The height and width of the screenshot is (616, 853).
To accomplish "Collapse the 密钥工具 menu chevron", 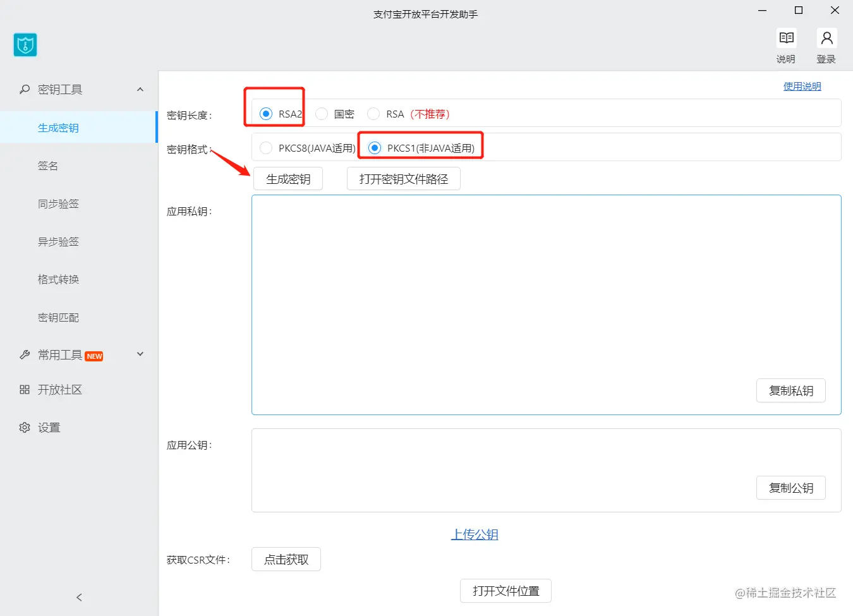I will (140, 90).
